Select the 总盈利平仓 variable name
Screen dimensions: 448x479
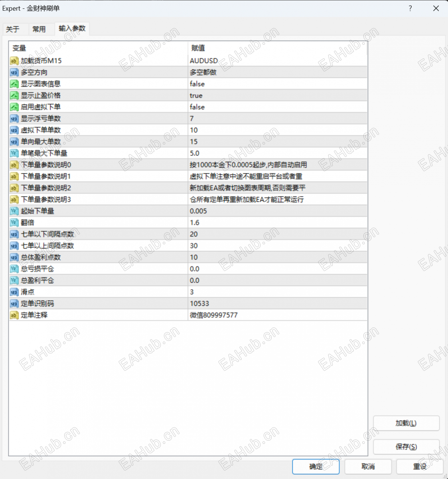(x=37, y=281)
